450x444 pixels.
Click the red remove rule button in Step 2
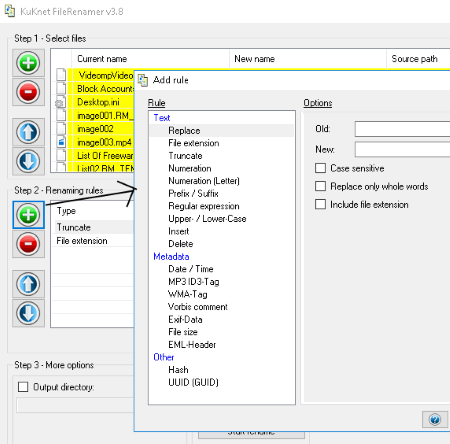click(x=28, y=244)
